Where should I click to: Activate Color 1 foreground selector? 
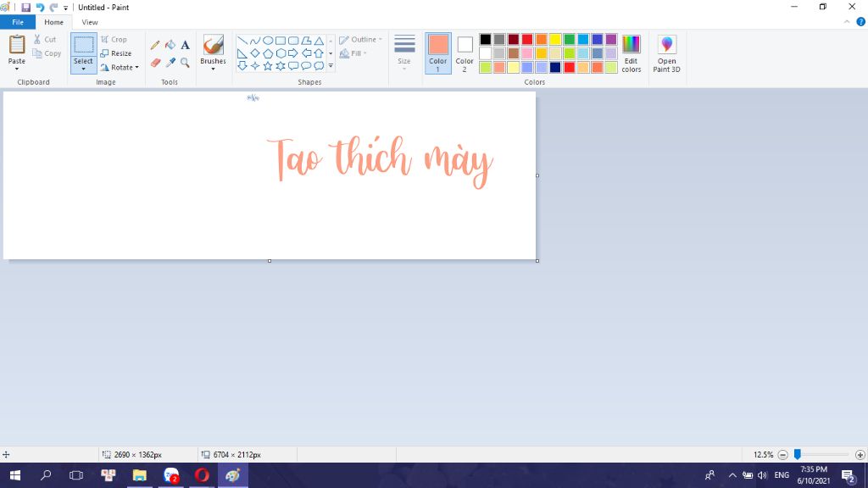tap(438, 53)
